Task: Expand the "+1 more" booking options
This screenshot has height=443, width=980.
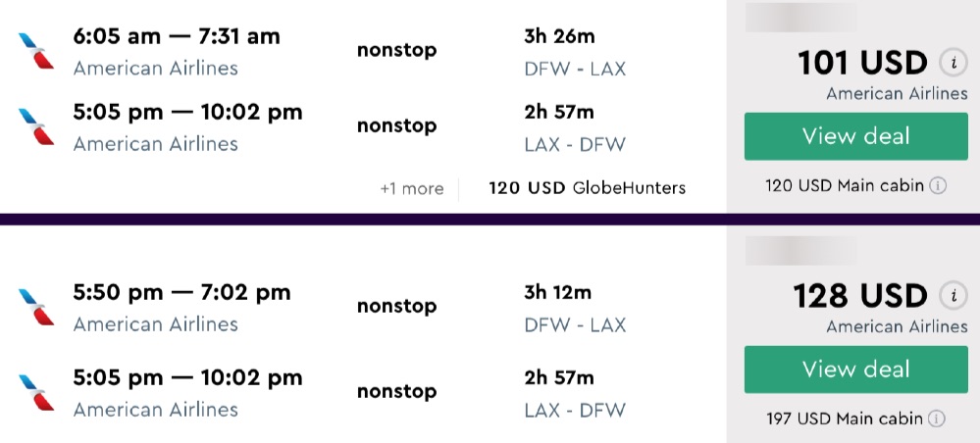Action: 411,188
